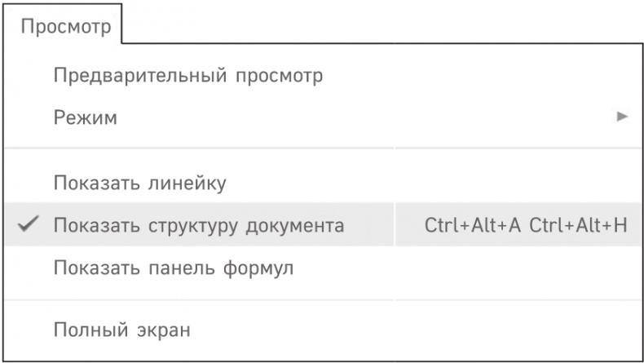The image size is (644, 363).
Task: Close the menu via Просмотр header
Action: 66,27
